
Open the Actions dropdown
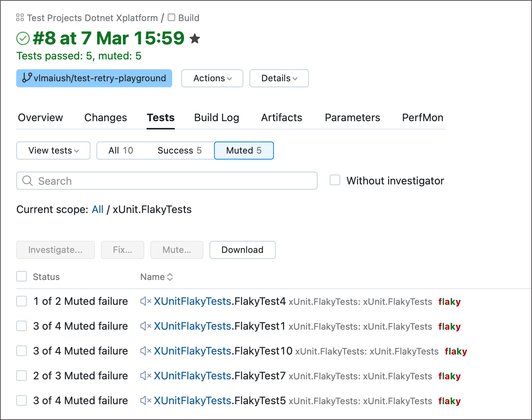[212, 78]
